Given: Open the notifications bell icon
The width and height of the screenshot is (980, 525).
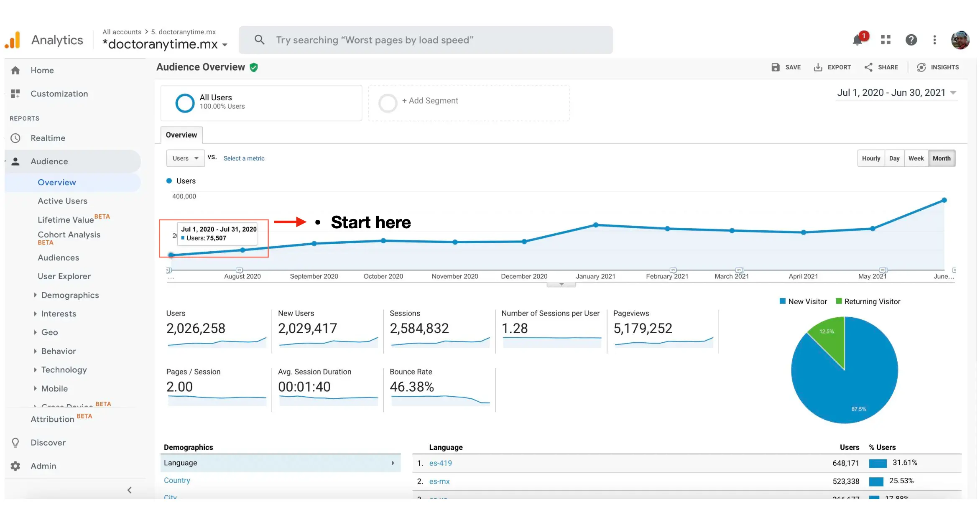Looking at the screenshot, I should tap(857, 40).
